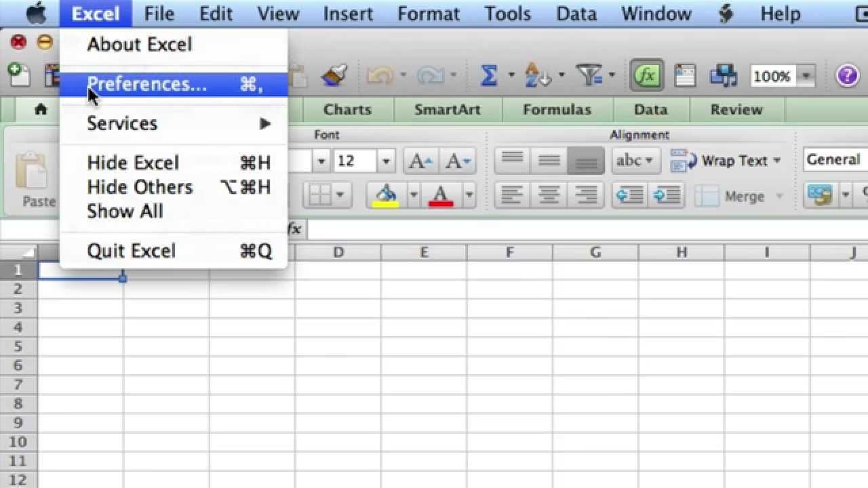
Task: Open the AppleScript menu icon
Action: (x=726, y=14)
